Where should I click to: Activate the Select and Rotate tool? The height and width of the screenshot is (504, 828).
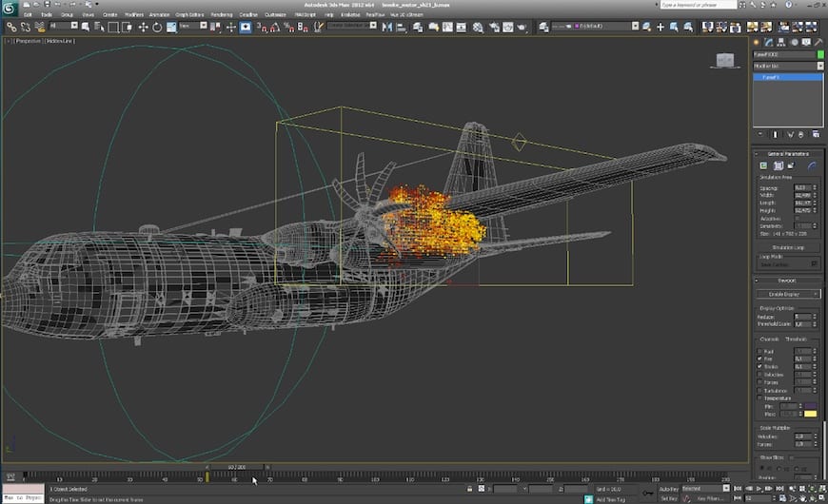[157, 27]
